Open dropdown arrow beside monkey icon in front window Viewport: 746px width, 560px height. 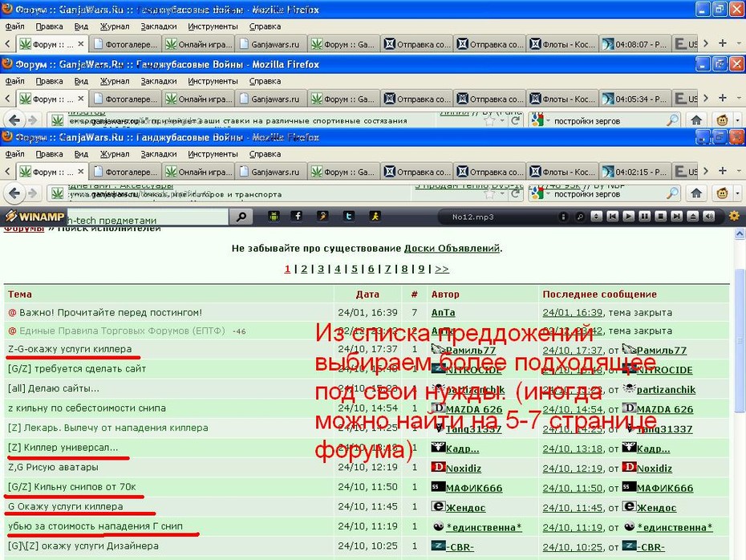pos(737,193)
